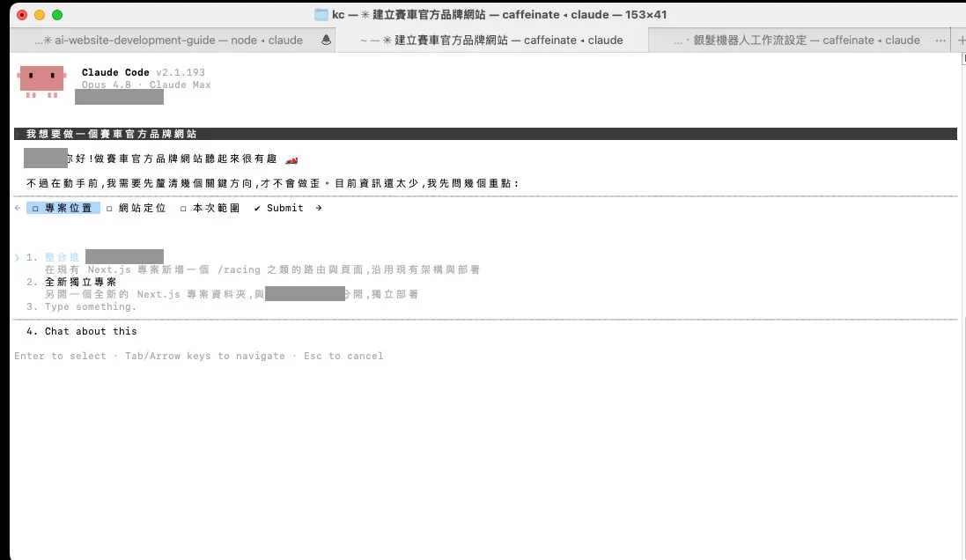This screenshot has height=560, width=966.
Task: Click the Claude Code pixel mascot logo
Action: point(41,81)
